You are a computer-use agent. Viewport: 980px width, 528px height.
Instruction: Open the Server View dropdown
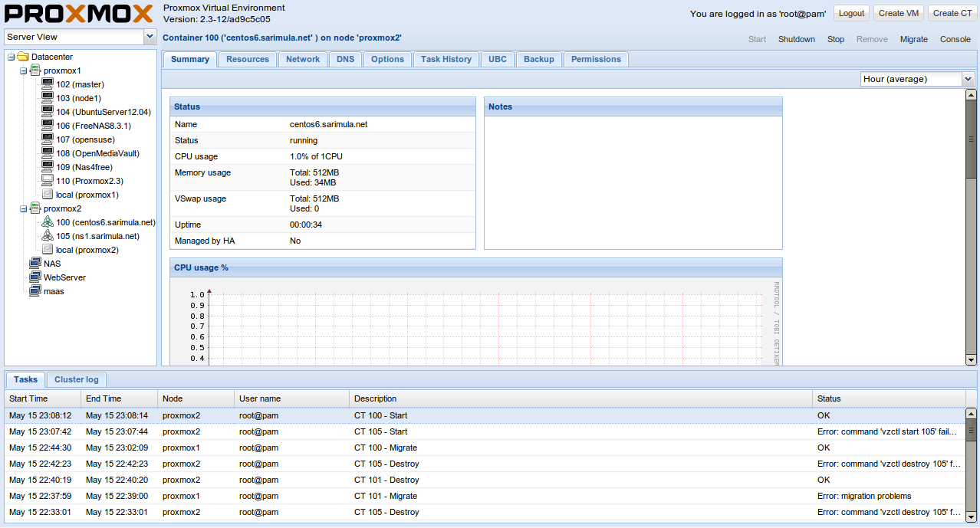point(150,37)
